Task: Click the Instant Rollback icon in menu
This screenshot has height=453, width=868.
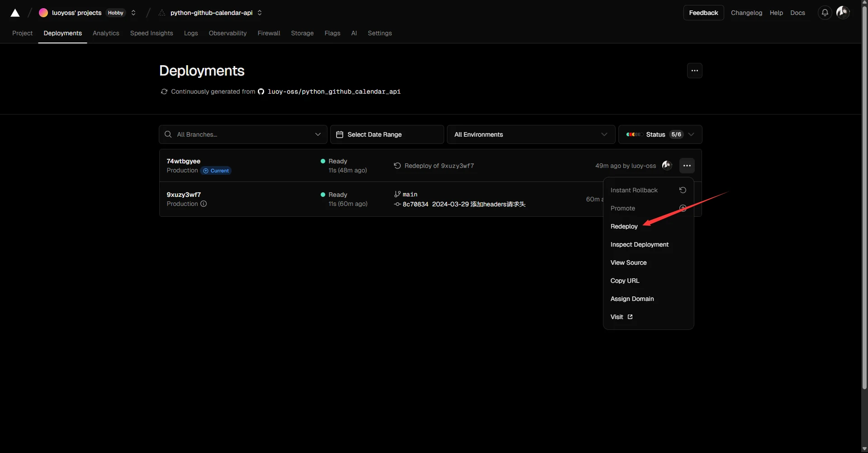Action: point(683,190)
